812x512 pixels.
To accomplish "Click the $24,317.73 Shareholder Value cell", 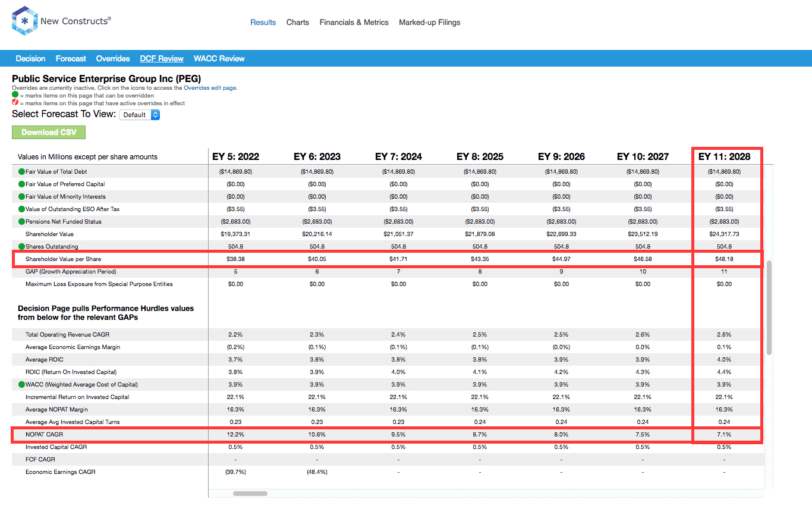I will click(725, 234).
